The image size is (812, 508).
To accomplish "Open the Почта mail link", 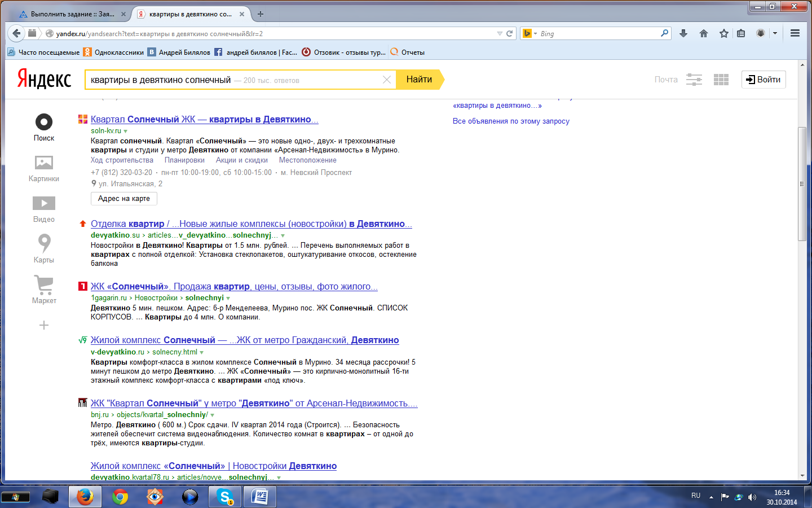I will 666,80.
